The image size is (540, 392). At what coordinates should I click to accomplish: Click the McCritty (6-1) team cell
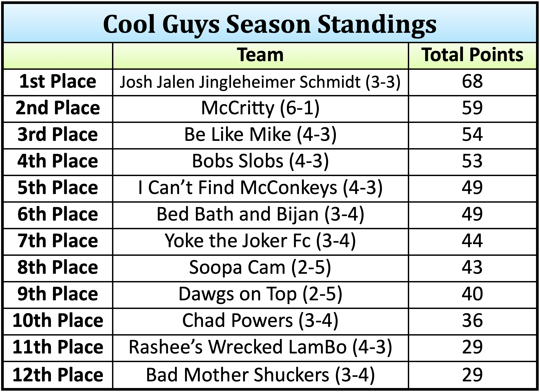coord(260,108)
